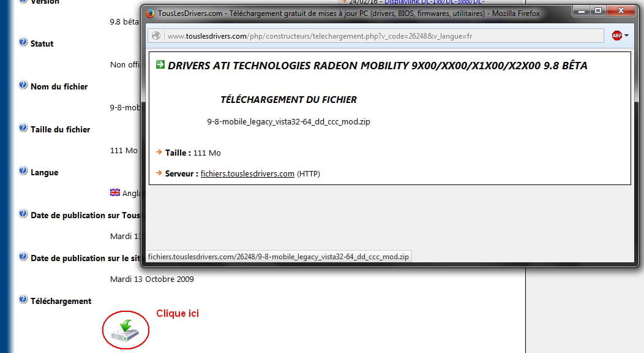Click help icon for Date de publication sur le site
644x353 pixels.
[x=23, y=256]
